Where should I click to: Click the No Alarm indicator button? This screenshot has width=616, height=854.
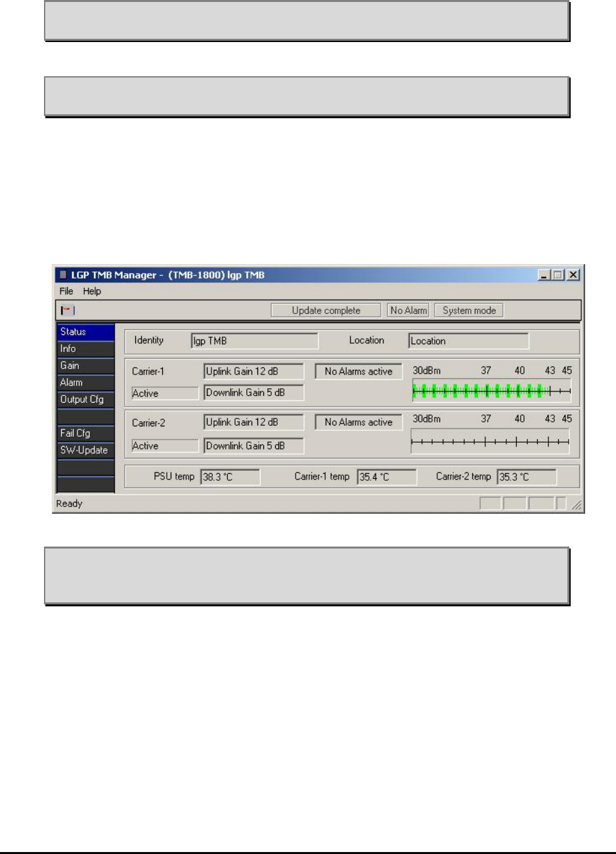tap(408, 311)
